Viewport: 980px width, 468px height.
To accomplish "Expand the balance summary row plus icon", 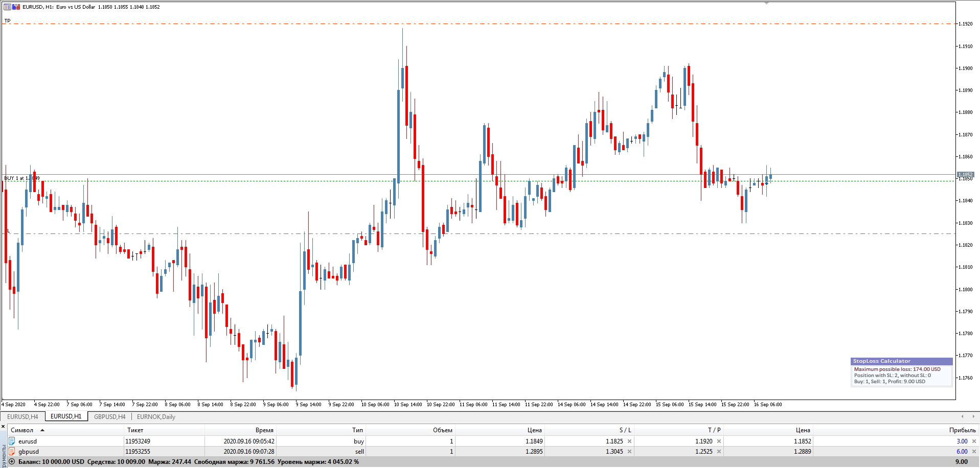I will [12, 462].
